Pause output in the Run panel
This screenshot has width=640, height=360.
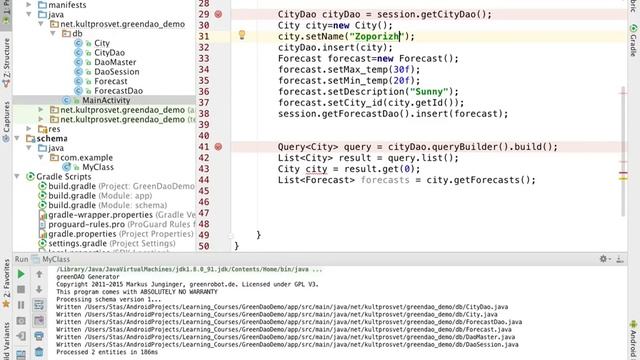click(21, 305)
